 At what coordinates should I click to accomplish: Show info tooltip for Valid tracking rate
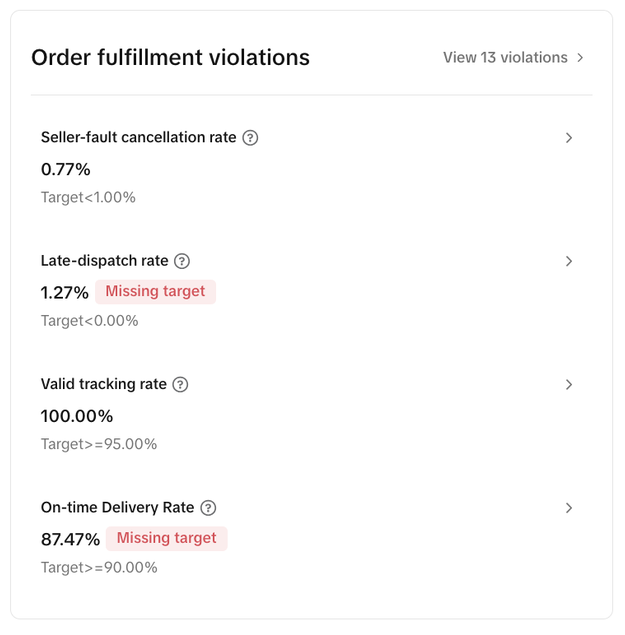tap(180, 385)
